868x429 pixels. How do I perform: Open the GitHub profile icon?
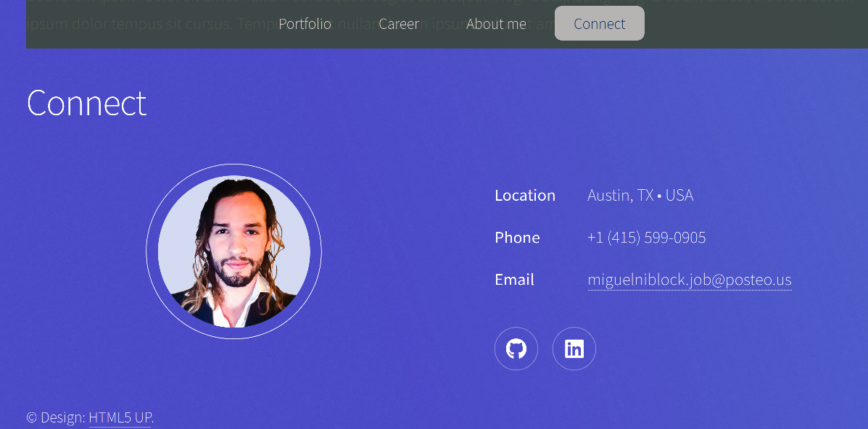516,349
